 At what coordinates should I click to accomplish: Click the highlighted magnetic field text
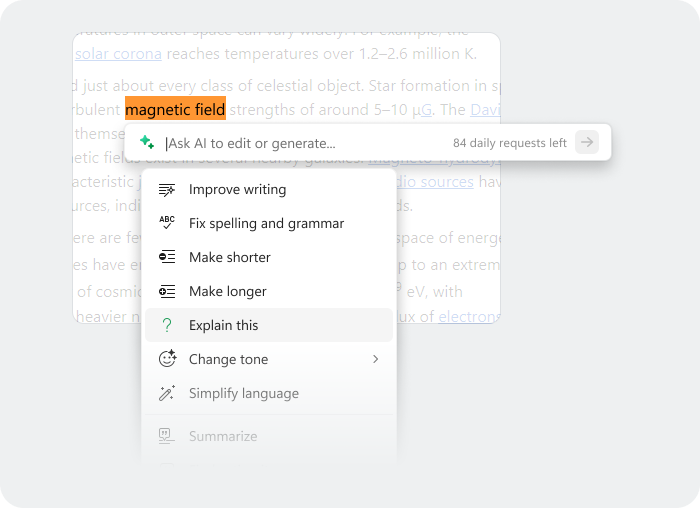click(x=175, y=108)
